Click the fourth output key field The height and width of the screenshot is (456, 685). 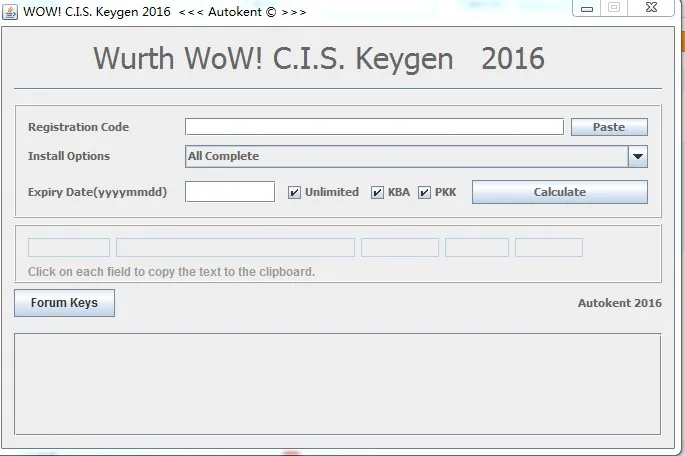pyautogui.click(x=477, y=247)
